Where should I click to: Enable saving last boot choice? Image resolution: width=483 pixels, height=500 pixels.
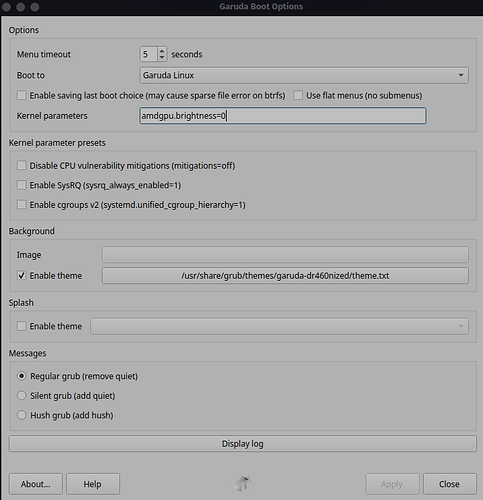point(22,96)
